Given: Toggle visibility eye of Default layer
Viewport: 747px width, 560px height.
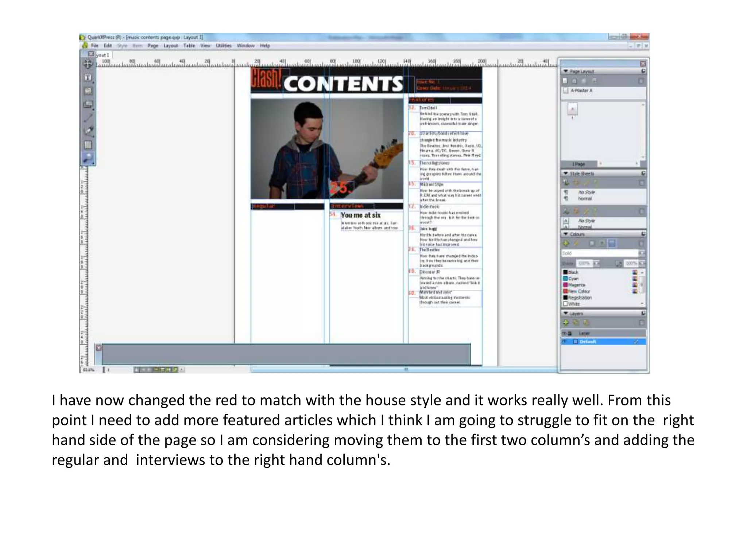Looking at the screenshot, I should click(564, 342).
